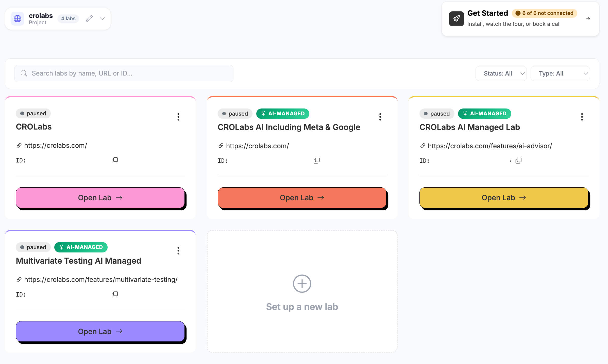
Task: Click link icon beside multivariate-testing URL
Action: tap(19, 280)
